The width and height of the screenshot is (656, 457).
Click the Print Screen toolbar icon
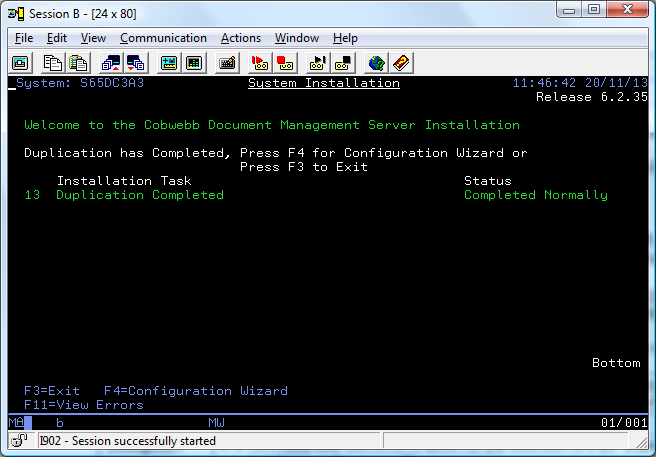tap(20, 63)
